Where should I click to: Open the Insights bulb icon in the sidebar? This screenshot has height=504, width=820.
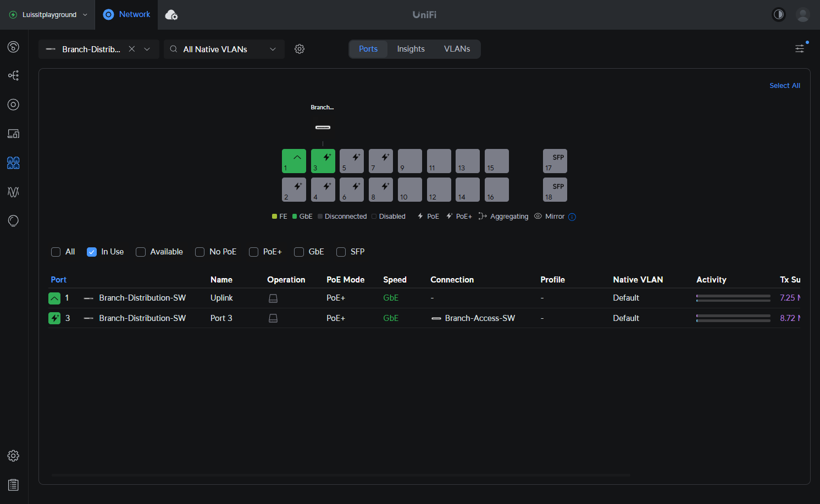point(13,221)
